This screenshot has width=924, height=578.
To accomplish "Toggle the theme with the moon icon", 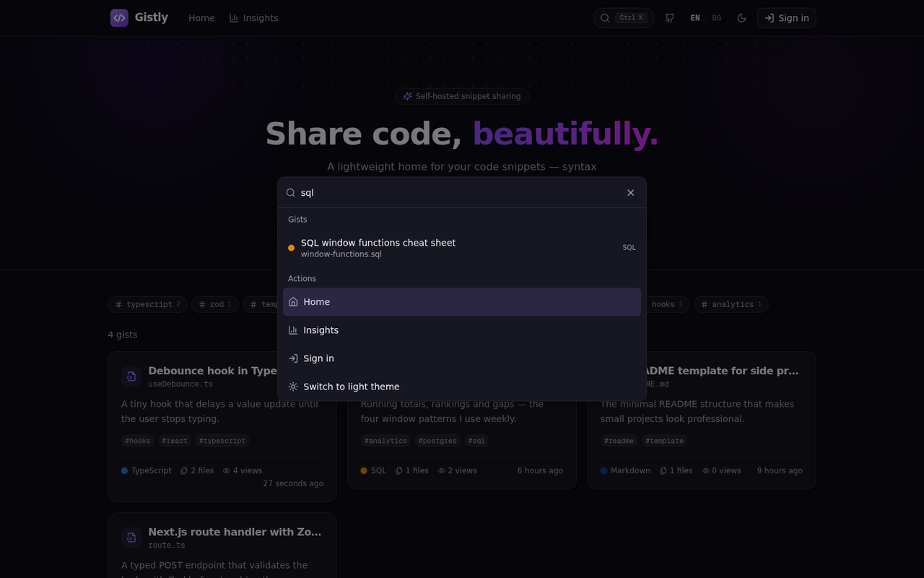I will coord(741,18).
